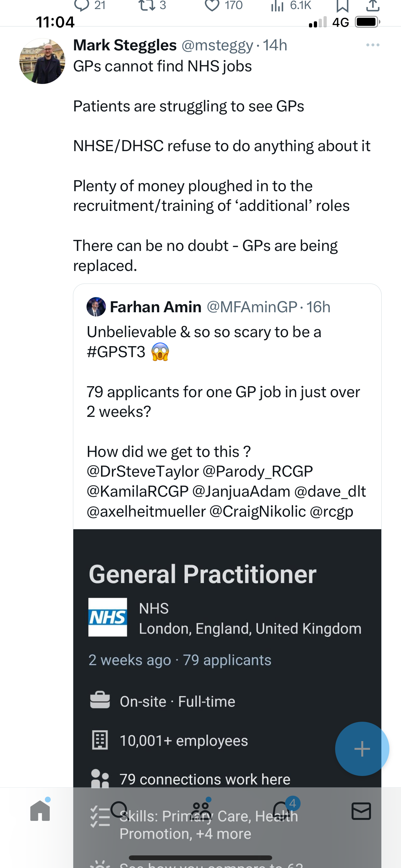This screenshot has width=401, height=868.
Task: Open the @msteggy handle
Action: [x=217, y=45]
